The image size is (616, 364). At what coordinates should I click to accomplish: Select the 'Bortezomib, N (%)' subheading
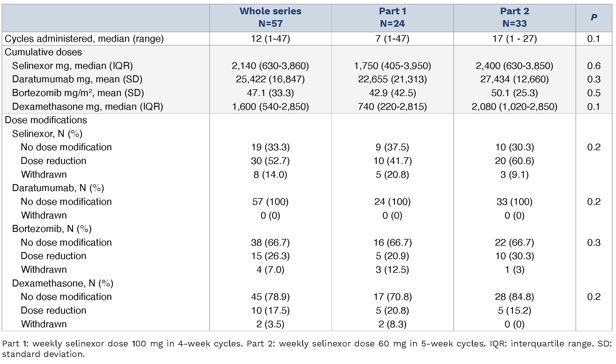coord(52,229)
